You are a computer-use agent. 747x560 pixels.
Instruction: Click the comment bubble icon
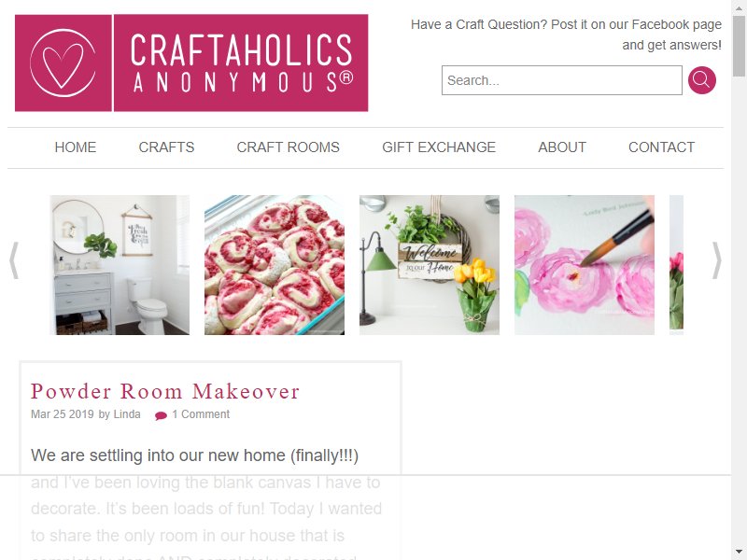click(x=161, y=415)
